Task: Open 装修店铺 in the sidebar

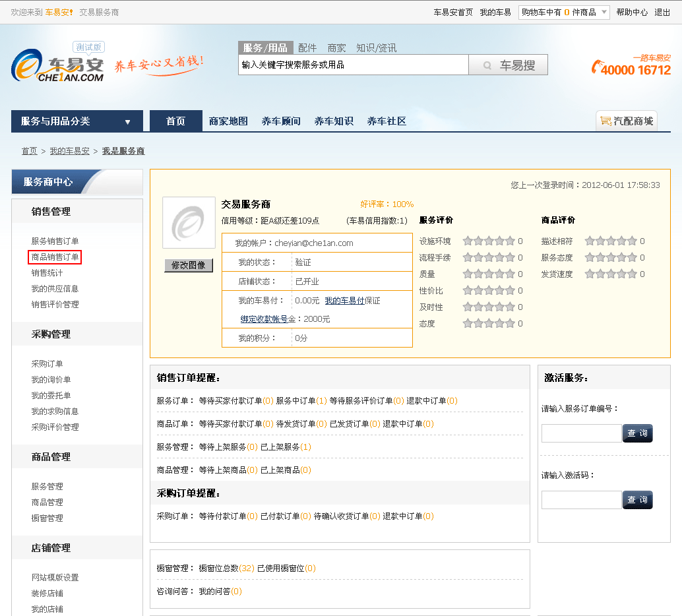Action: [47, 594]
